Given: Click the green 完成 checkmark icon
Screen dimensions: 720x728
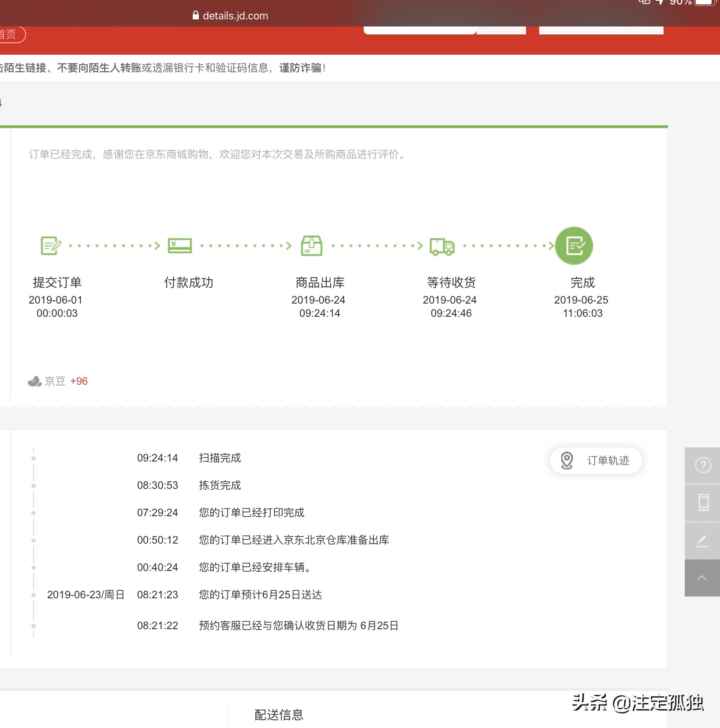Looking at the screenshot, I should 574,246.
